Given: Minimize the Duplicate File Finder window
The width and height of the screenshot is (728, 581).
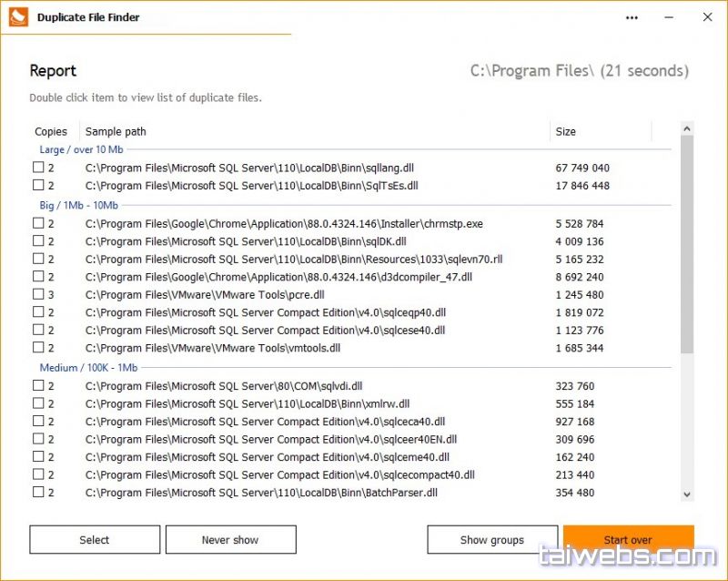Looking at the screenshot, I should coord(669,17).
